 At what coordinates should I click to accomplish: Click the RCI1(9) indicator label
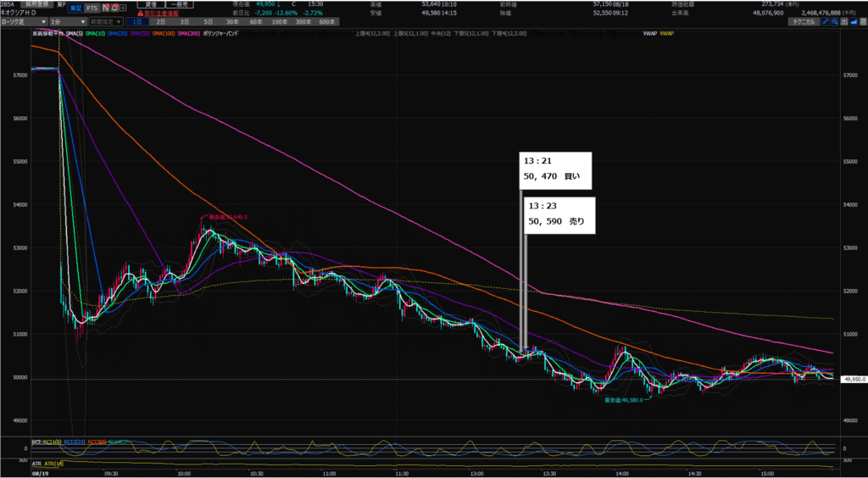pos(53,442)
